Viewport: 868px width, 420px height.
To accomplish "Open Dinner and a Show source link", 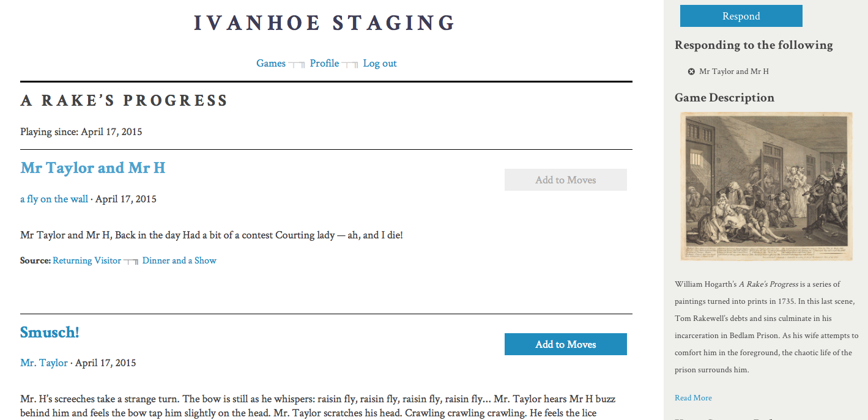I will [179, 260].
